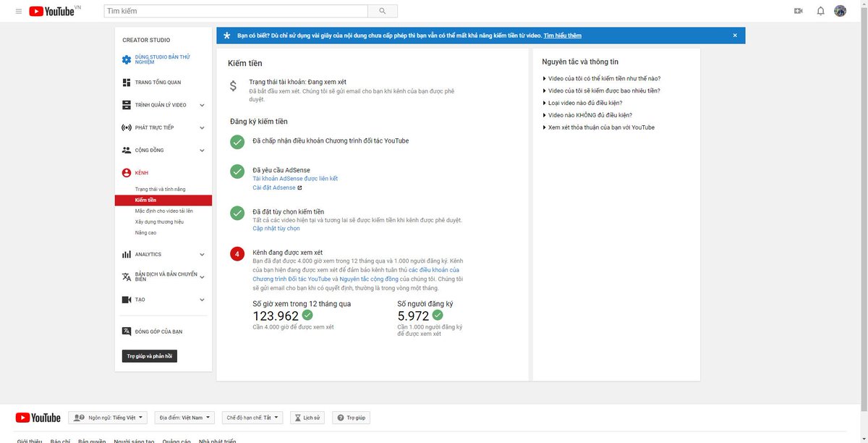Click checkmark beside 5.972 subscribers

coord(438,316)
